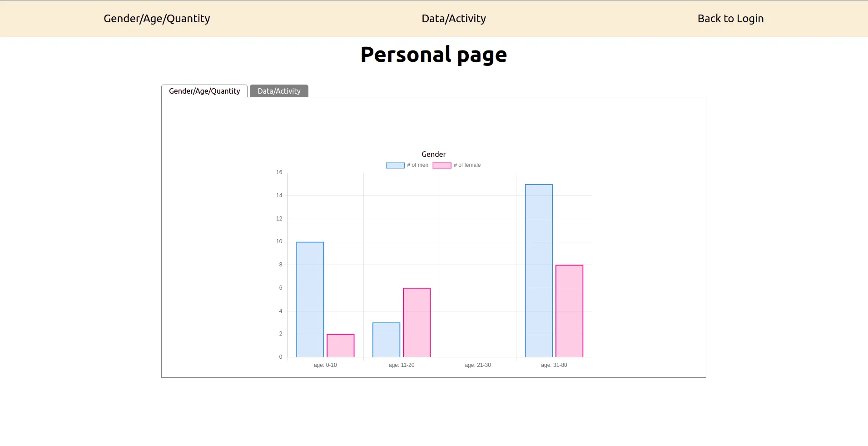Click the blue men bar for age 0-10
868x446 pixels.
[310, 299]
